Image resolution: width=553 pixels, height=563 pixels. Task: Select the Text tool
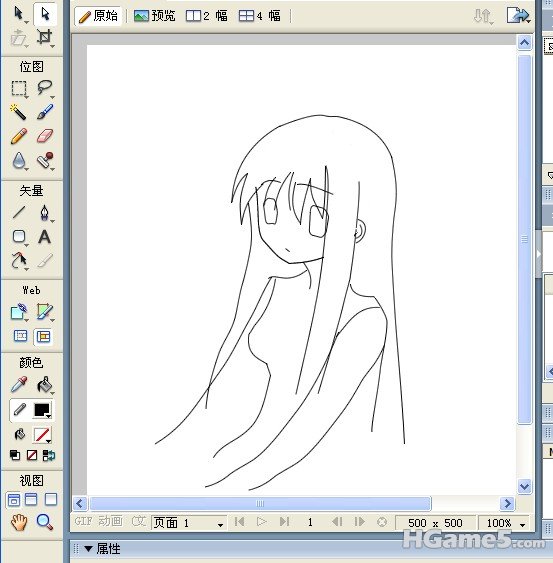45,237
